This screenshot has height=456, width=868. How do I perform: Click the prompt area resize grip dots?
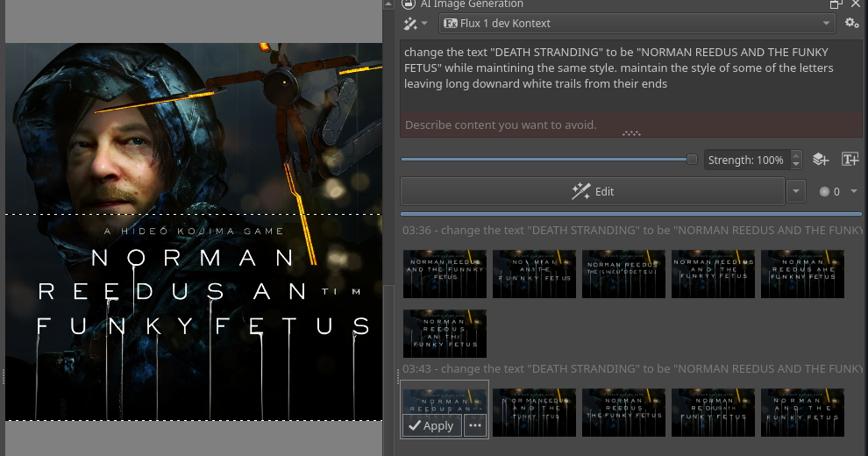(631, 133)
